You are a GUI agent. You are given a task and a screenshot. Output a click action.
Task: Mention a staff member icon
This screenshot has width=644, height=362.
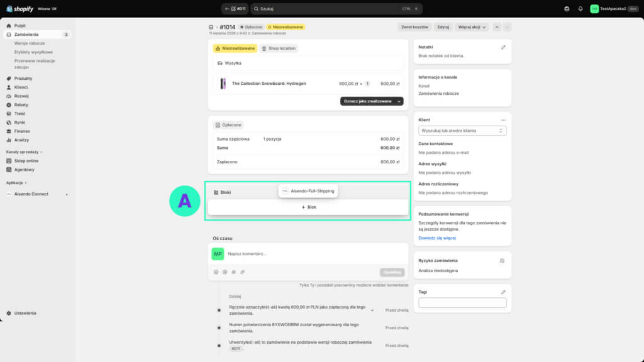pyautogui.click(x=225, y=272)
